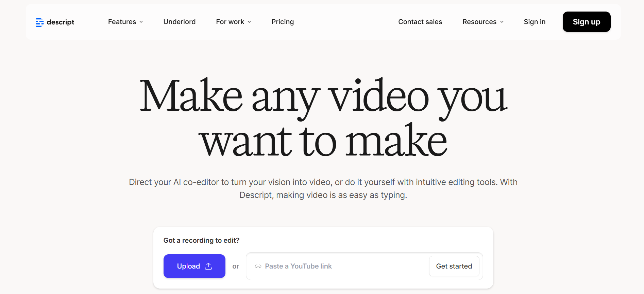644x294 pixels.
Task: Click the upload arrow icon
Action: pos(208,266)
